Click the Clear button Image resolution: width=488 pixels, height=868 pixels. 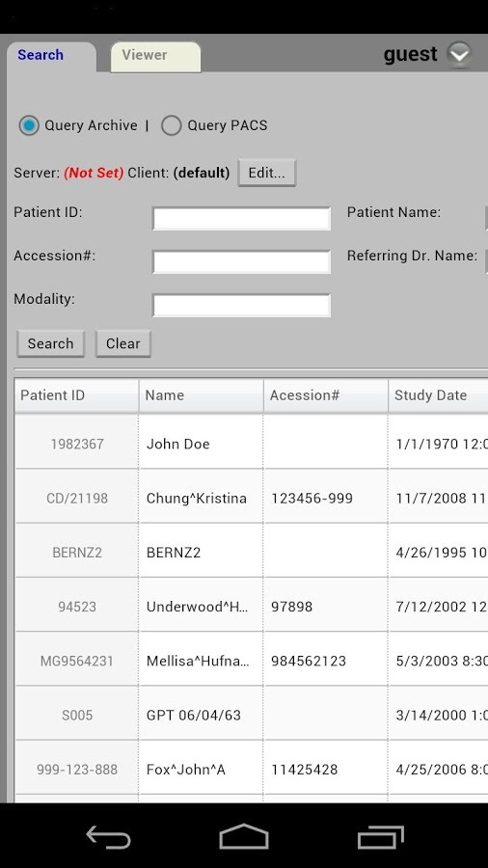[x=122, y=343]
